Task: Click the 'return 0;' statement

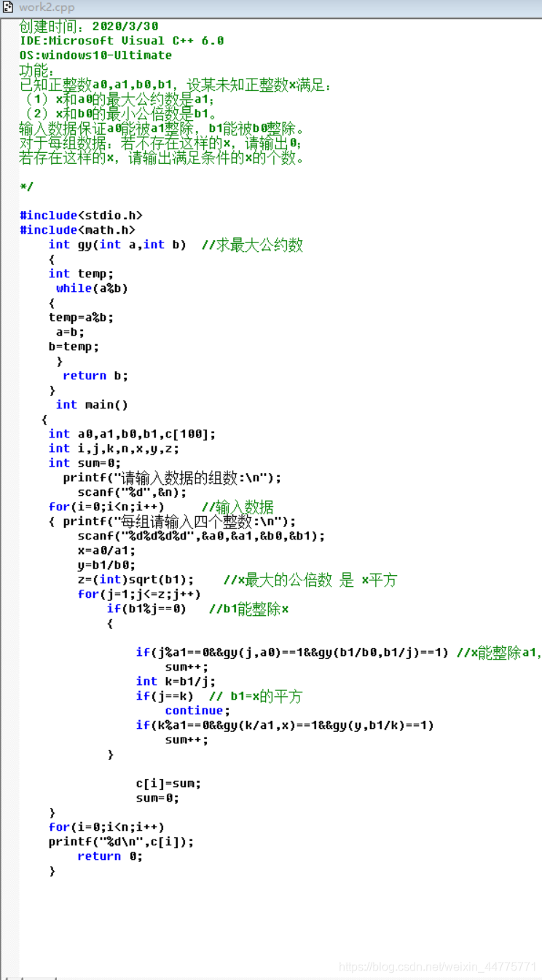Action: (x=110, y=856)
